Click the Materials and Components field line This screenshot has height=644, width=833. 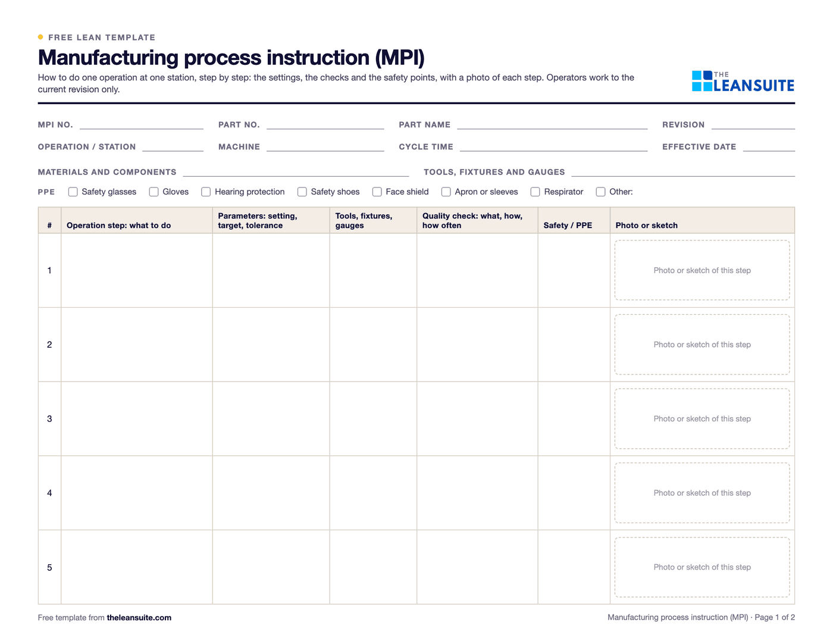(x=296, y=172)
